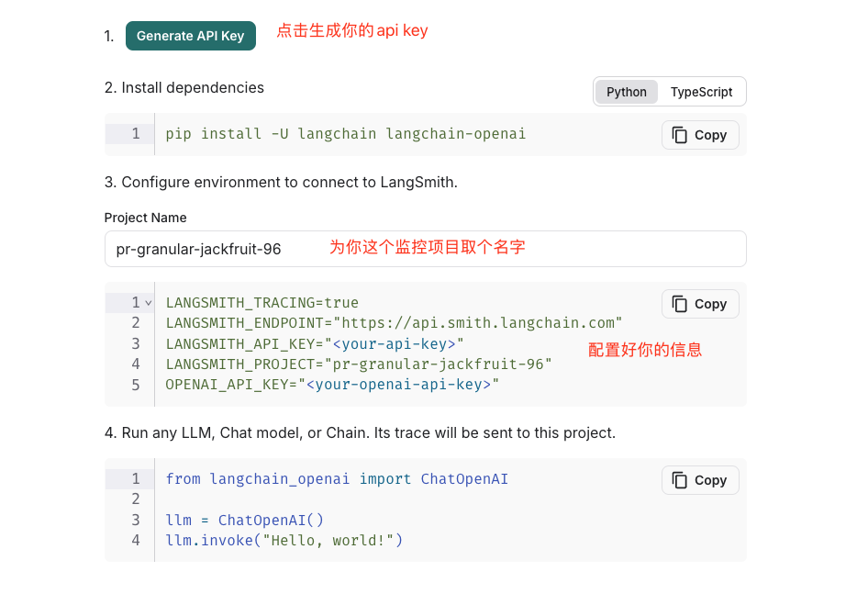The width and height of the screenshot is (868, 594).
Task: Collapse the fold chevron at env line 1
Action: coord(149,303)
